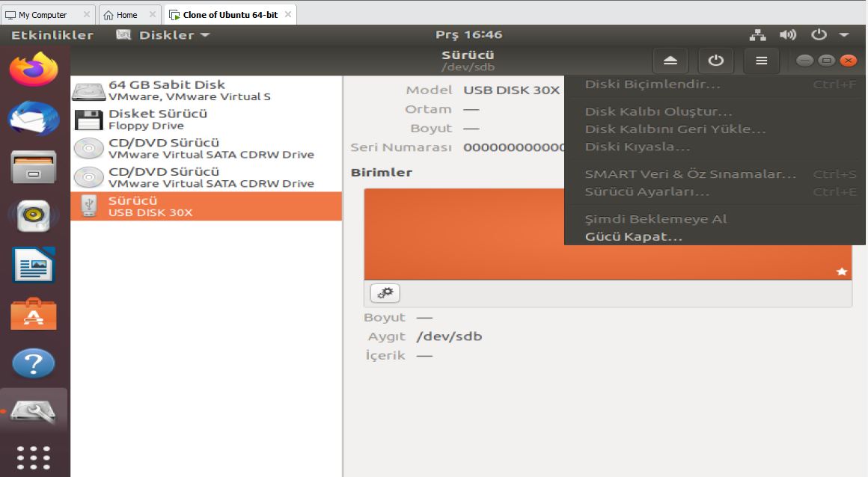Show applications grid in dock
The image size is (868, 477).
coord(33,458)
